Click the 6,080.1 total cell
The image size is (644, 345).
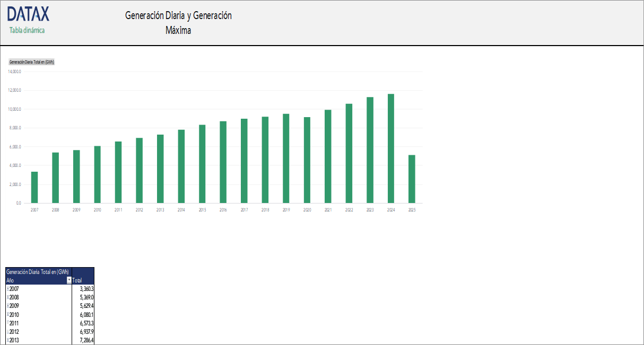[x=83, y=315]
